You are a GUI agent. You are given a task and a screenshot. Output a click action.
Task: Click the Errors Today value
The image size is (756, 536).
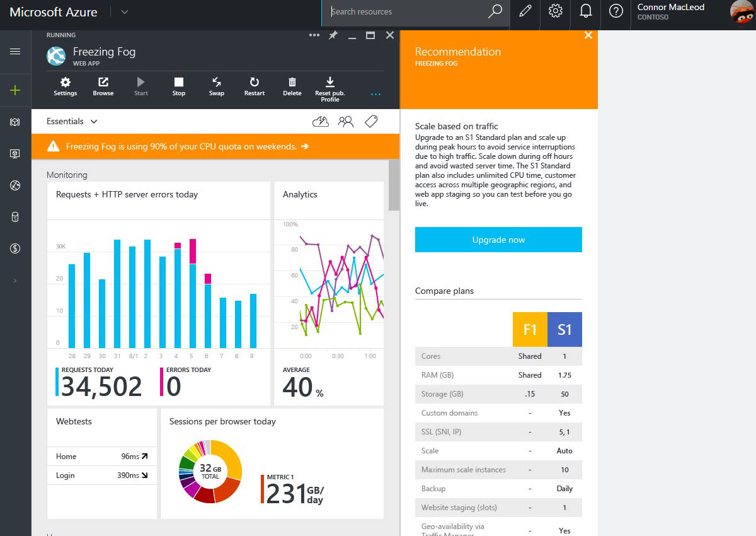coord(173,387)
